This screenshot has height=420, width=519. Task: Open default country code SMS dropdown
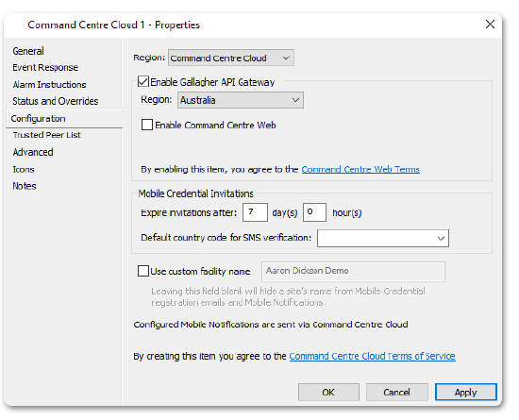pos(383,238)
